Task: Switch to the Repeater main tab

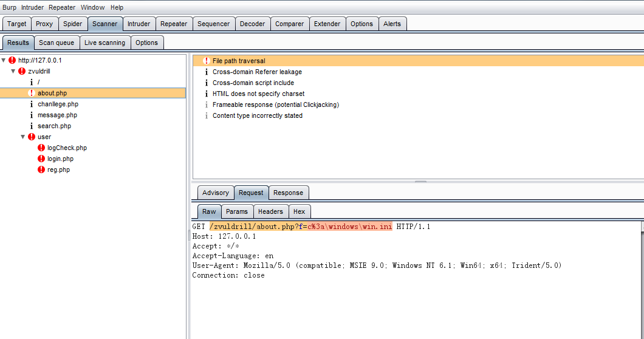Action: click(x=174, y=24)
